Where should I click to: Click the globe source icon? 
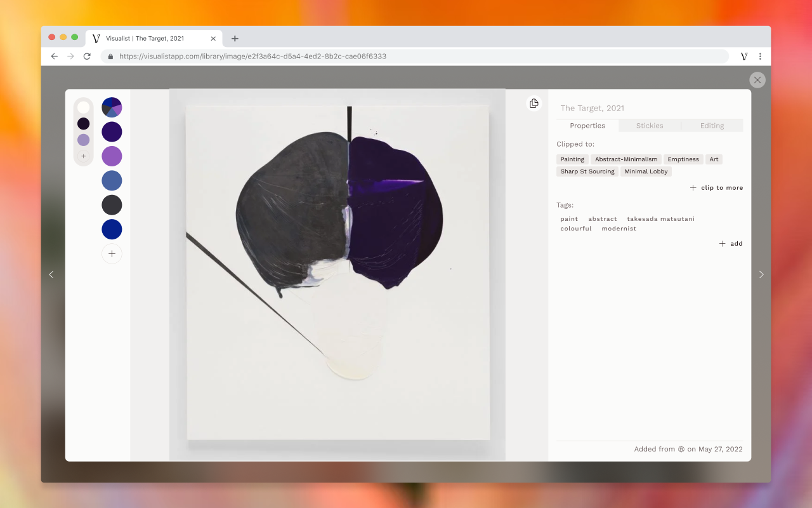coord(681,449)
